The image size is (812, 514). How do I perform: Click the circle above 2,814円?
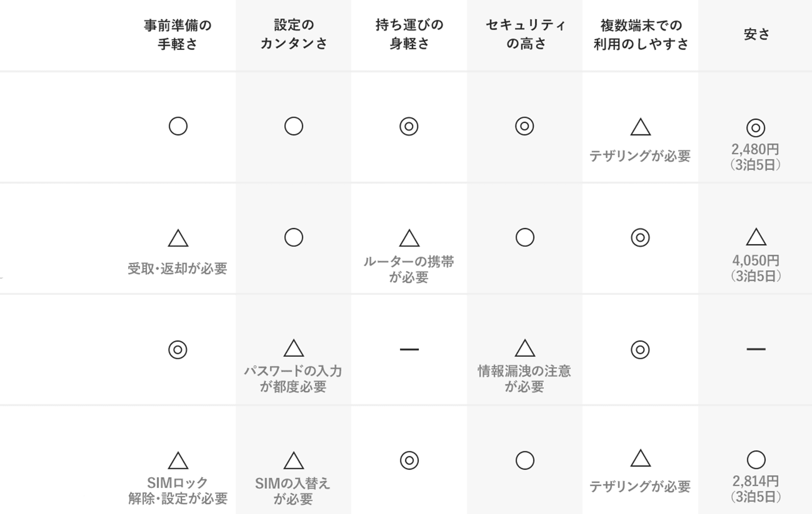pyautogui.click(x=756, y=460)
